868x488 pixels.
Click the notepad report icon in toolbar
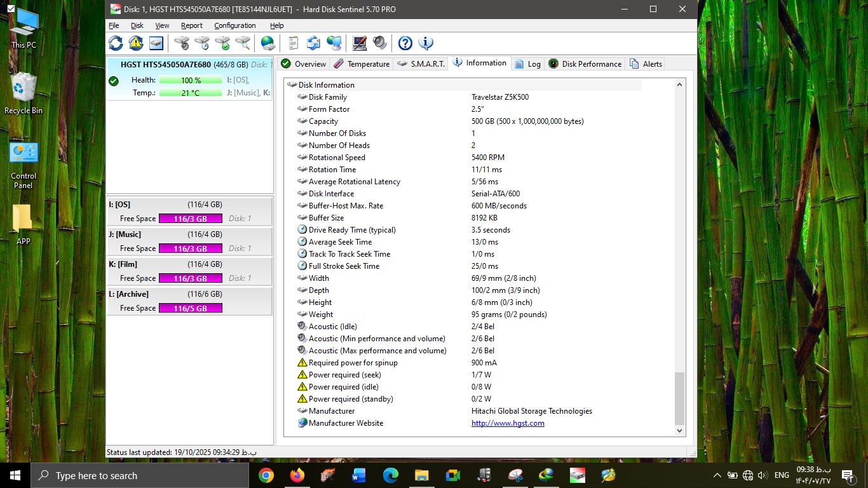[x=293, y=43]
